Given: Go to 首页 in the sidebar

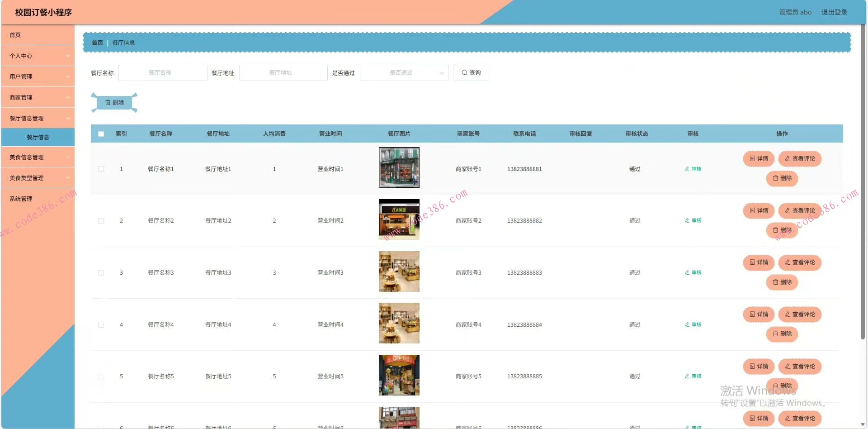Looking at the screenshot, I should [15, 35].
